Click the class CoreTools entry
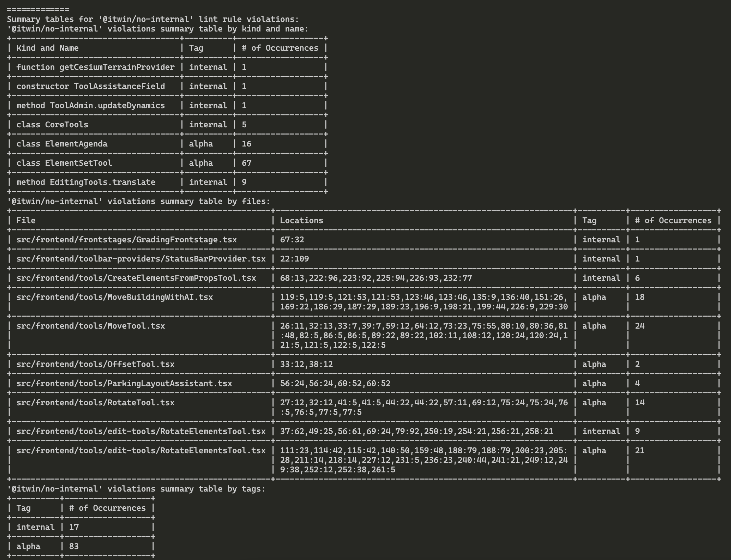Viewport: 731px width, 560px height. (x=52, y=125)
